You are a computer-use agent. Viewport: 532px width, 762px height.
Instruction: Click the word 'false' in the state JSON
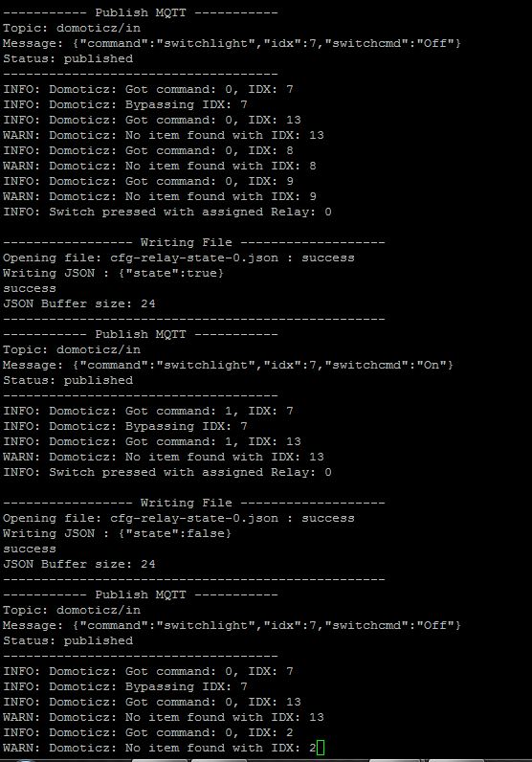point(206,533)
